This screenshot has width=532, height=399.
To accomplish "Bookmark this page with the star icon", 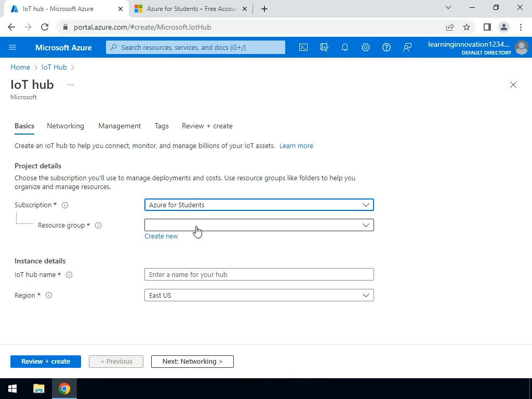I will (x=467, y=27).
